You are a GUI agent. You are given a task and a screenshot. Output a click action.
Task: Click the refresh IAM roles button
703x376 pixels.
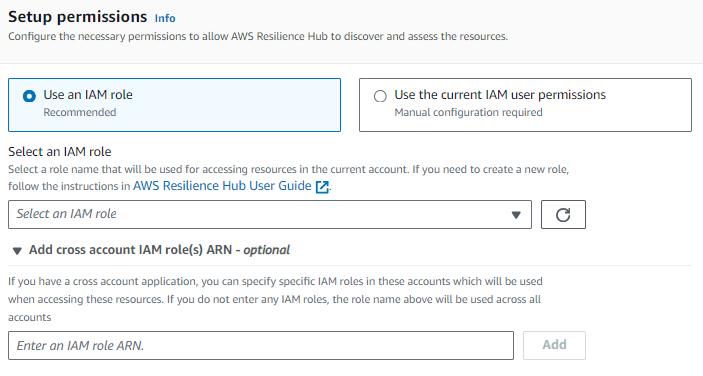[563, 215]
